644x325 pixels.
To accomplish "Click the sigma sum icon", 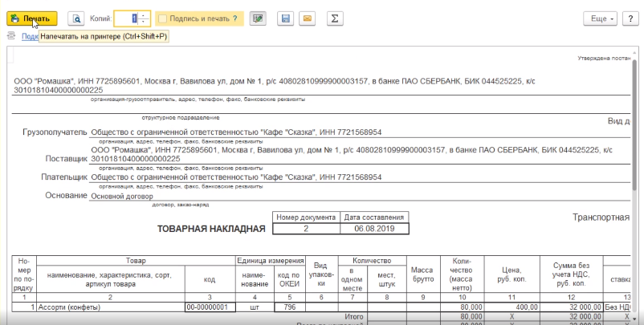I will coord(334,18).
